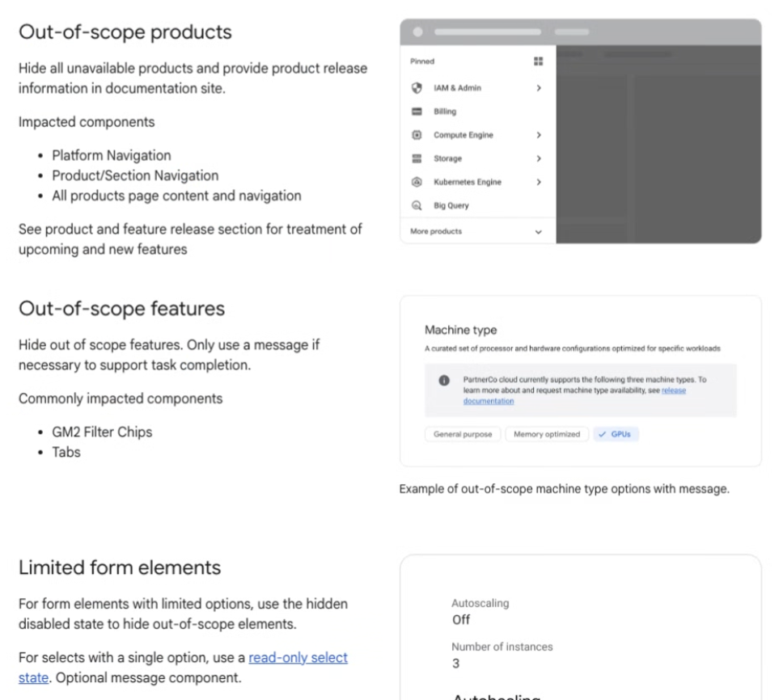Click the machine type example caption

coord(565,489)
